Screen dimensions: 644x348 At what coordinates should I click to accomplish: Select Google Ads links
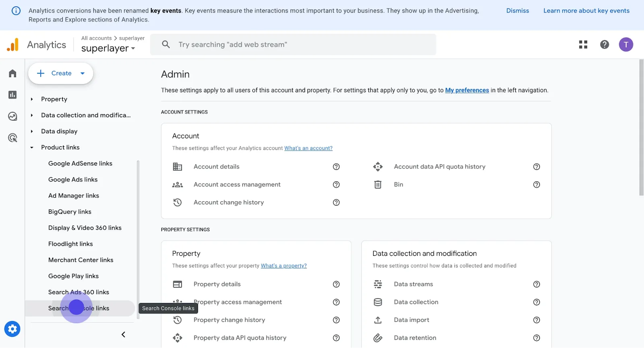[73, 180]
